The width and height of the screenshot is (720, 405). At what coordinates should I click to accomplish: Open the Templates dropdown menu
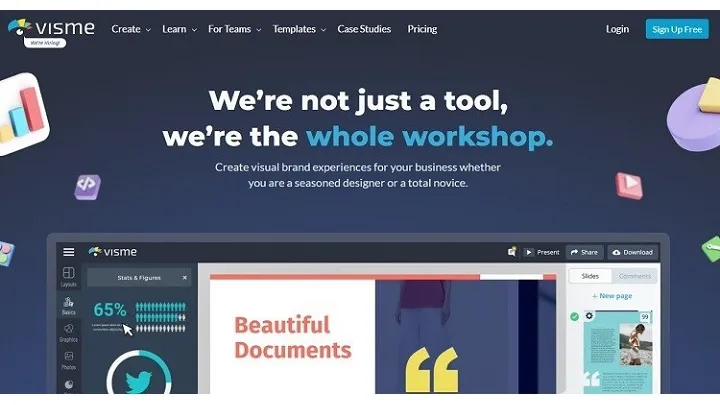(x=299, y=29)
